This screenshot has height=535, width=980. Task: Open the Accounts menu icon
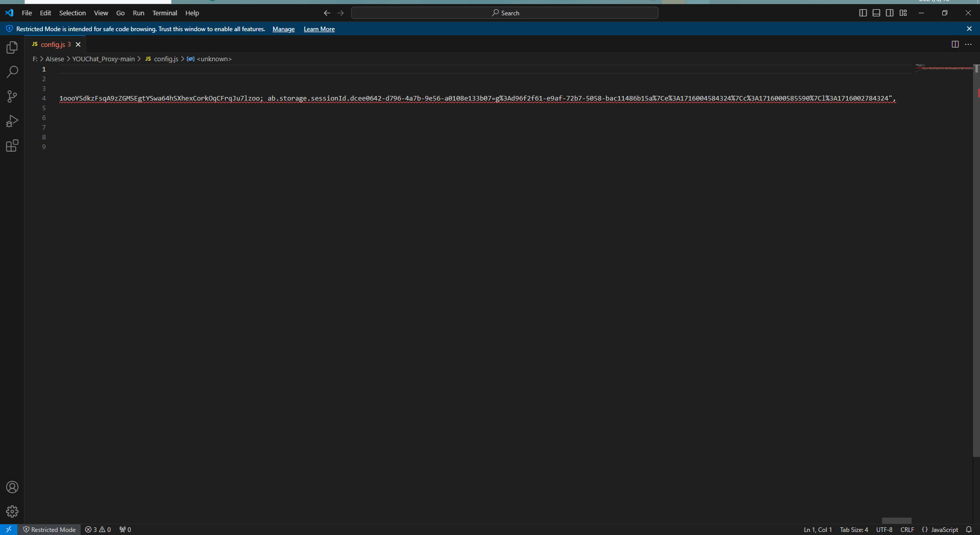click(x=12, y=487)
